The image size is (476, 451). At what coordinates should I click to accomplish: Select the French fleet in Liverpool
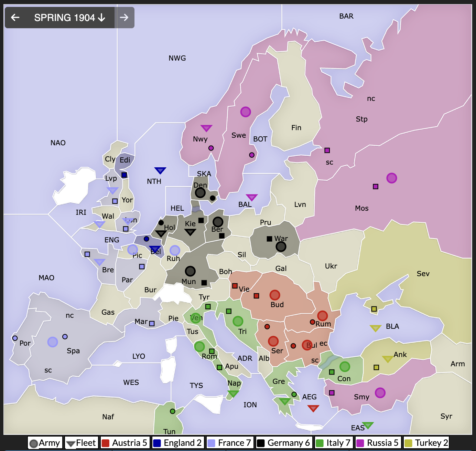[x=112, y=190]
